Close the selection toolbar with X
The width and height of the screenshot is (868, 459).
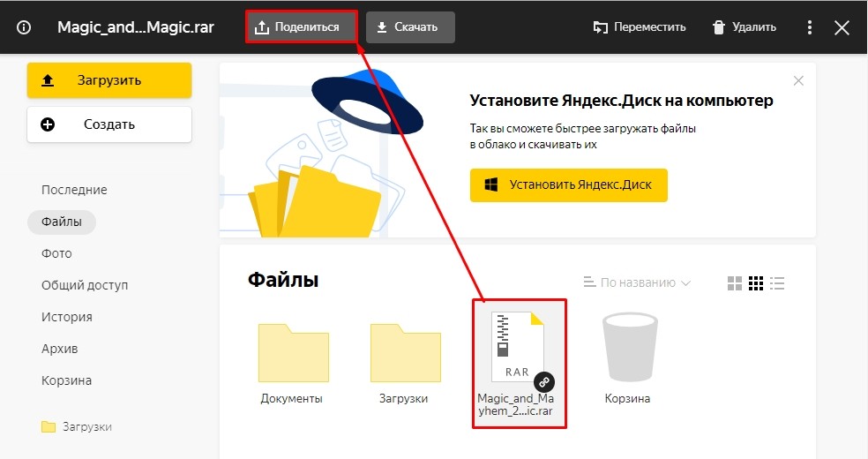[842, 27]
